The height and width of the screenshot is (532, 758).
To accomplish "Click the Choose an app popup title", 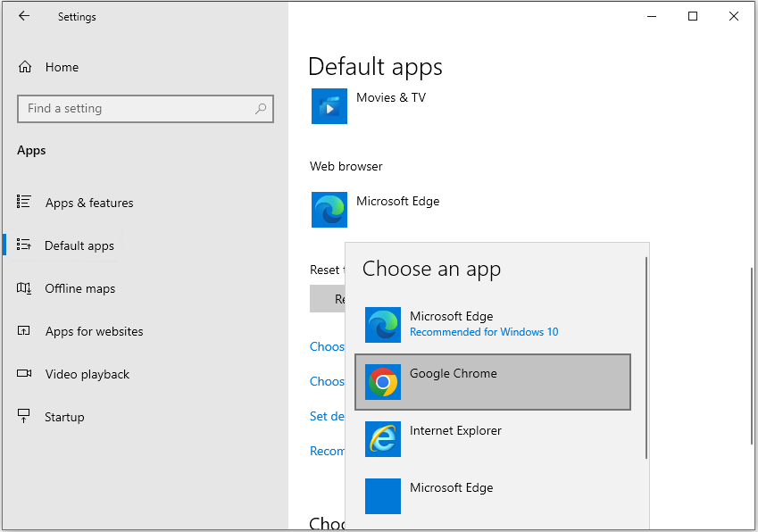I will coord(432,270).
